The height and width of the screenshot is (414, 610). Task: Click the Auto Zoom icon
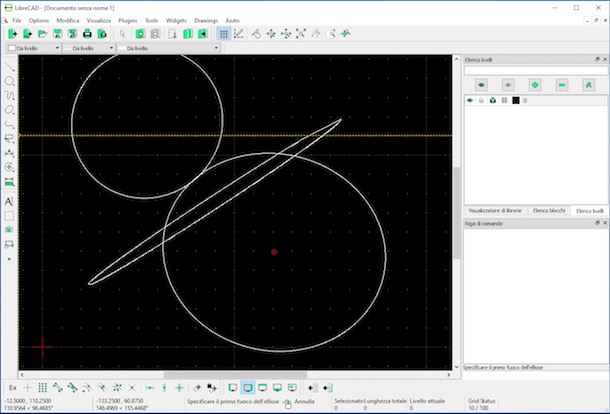tap(301, 34)
